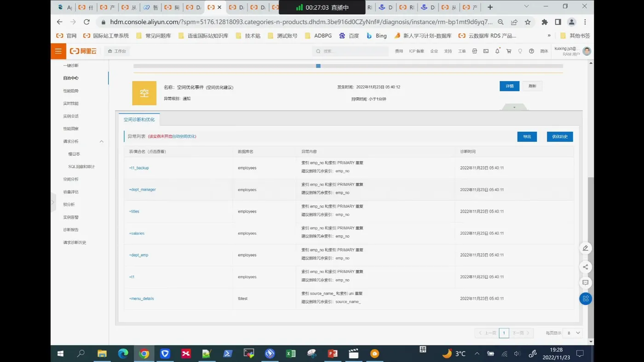
Task: Open Excel from the Windows taskbar
Action: click(x=291, y=353)
